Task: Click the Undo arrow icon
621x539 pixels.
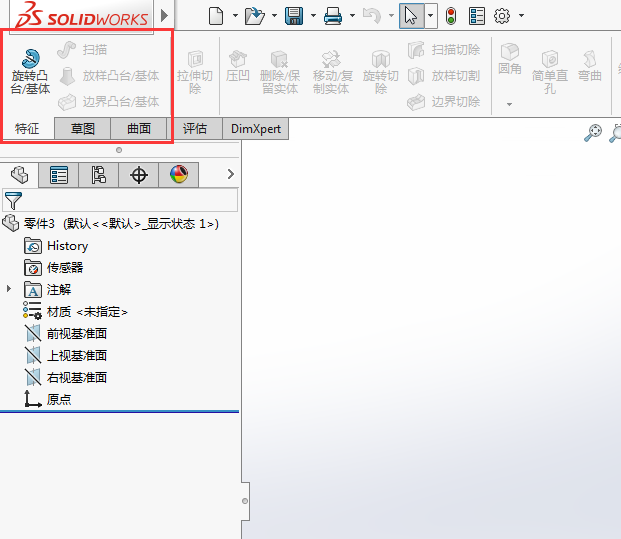Action: 372,16
